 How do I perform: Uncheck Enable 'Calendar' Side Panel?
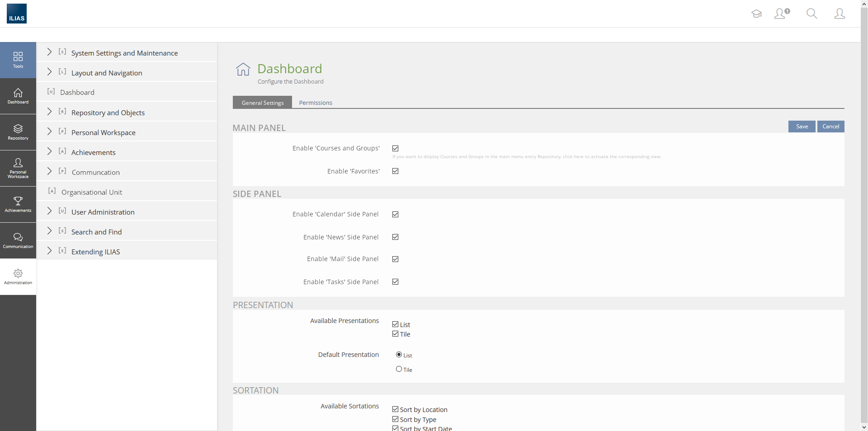pos(396,215)
